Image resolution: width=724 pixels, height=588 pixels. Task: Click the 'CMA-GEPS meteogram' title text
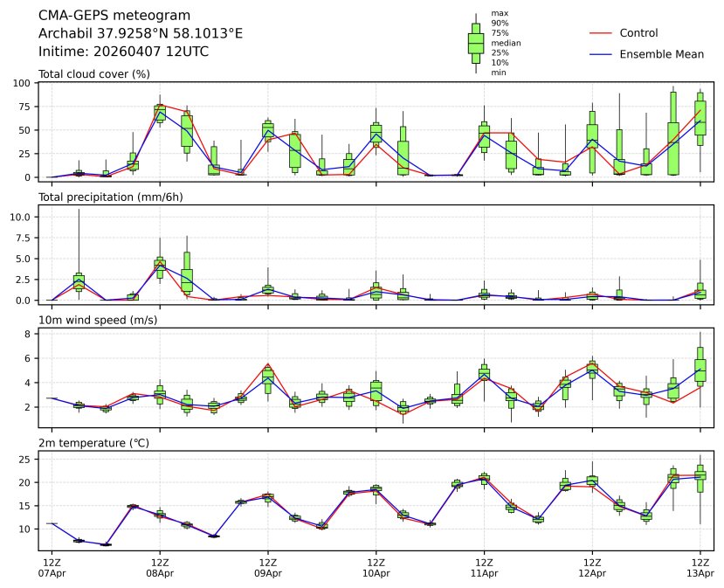click(x=114, y=15)
